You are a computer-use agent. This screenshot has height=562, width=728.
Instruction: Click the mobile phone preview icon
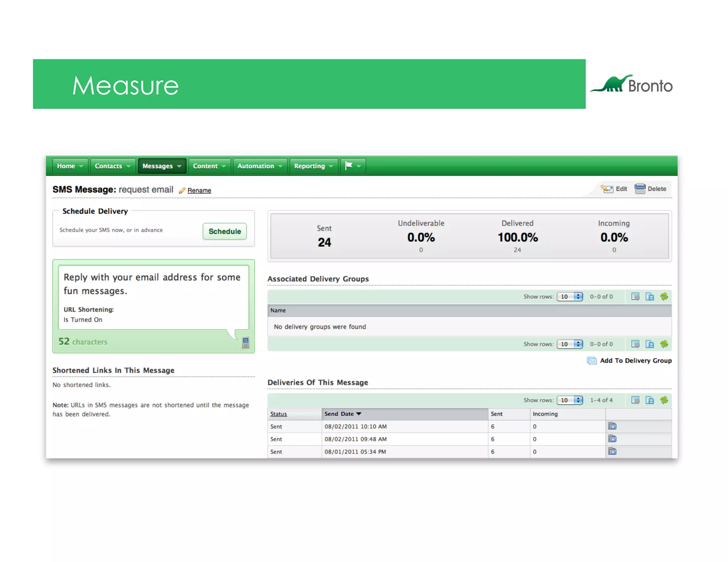pos(245,342)
